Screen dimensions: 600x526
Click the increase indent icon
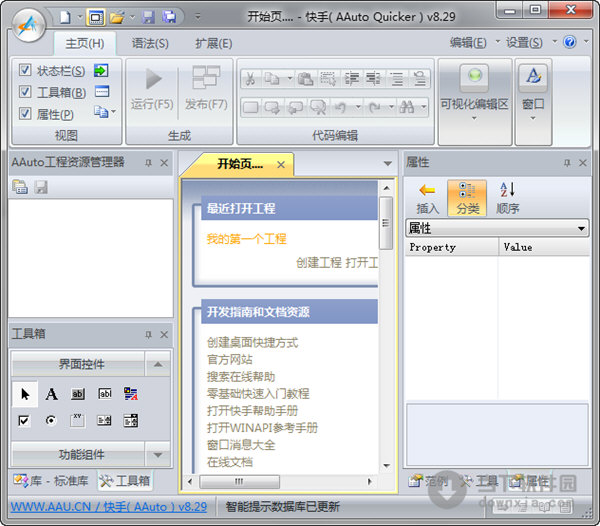click(x=351, y=79)
